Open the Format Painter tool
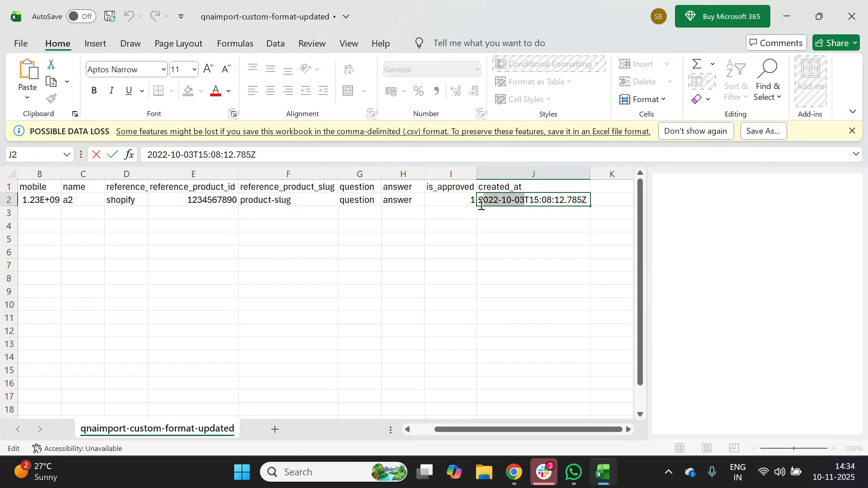The height and width of the screenshot is (488, 868). 51,99
